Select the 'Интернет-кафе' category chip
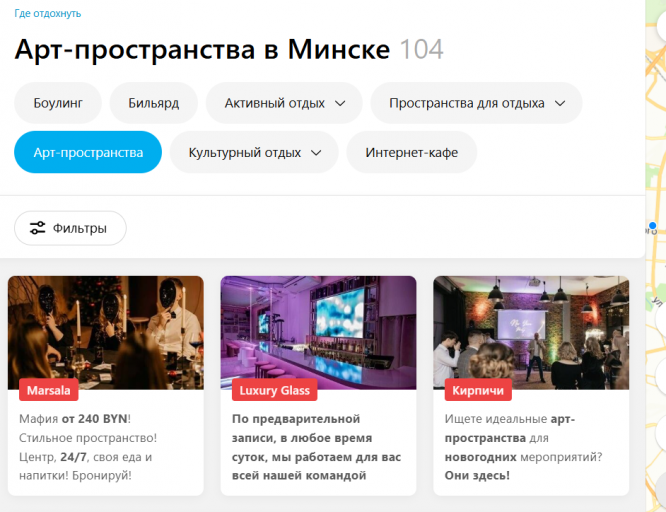 pyautogui.click(x=412, y=152)
